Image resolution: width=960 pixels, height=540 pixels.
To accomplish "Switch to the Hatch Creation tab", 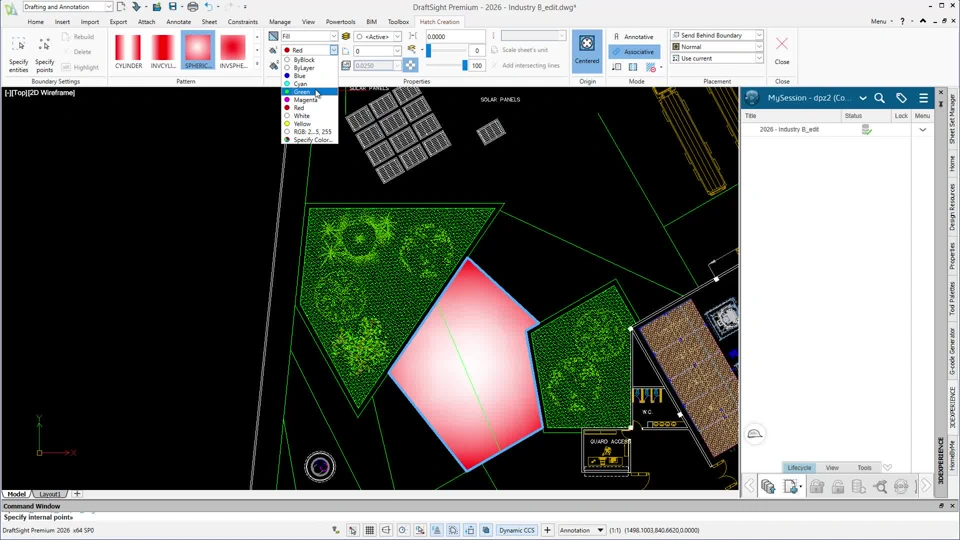I will point(440,21).
